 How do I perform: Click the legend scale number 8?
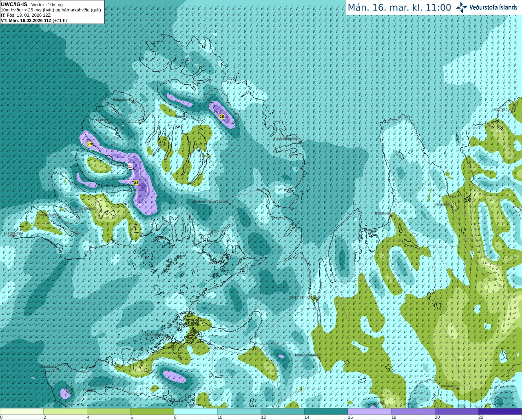click(175, 417)
